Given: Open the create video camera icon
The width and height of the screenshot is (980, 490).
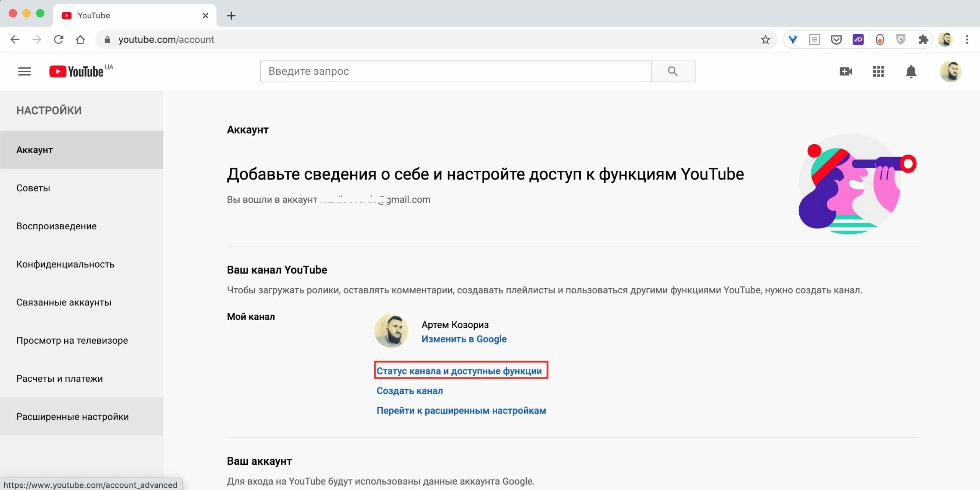Looking at the screenshot, I should tap(846, 72).
